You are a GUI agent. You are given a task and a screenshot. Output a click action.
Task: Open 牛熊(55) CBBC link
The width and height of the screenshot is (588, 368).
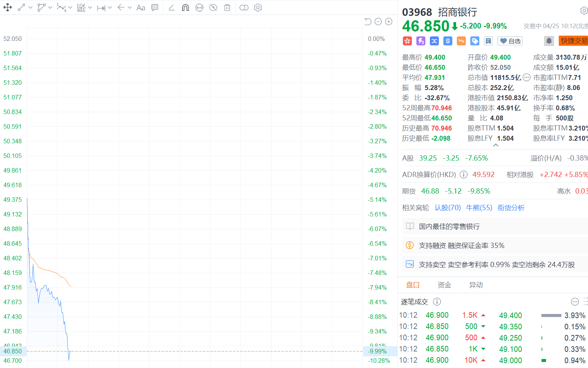(x=479, y=208)
